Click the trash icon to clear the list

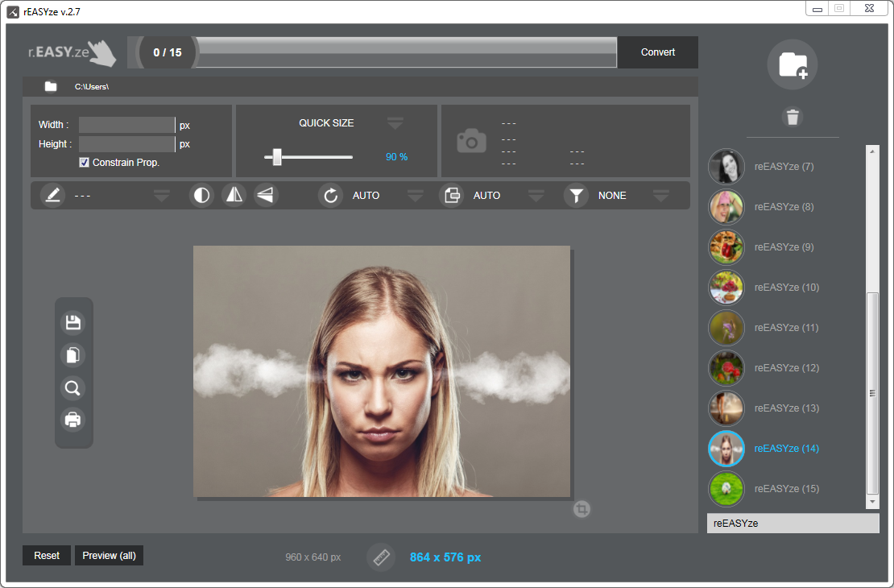click(793, 117)
